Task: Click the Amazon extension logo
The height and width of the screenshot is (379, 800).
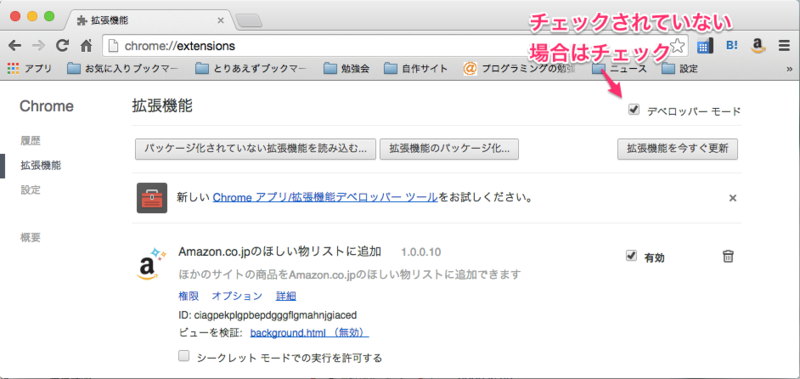Action: [x=151, y=264]
